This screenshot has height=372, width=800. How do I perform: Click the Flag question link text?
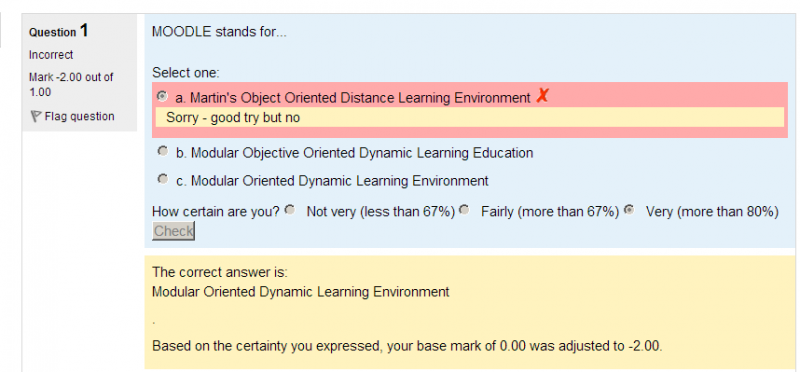pyautogui.click(x=79, y=116)
